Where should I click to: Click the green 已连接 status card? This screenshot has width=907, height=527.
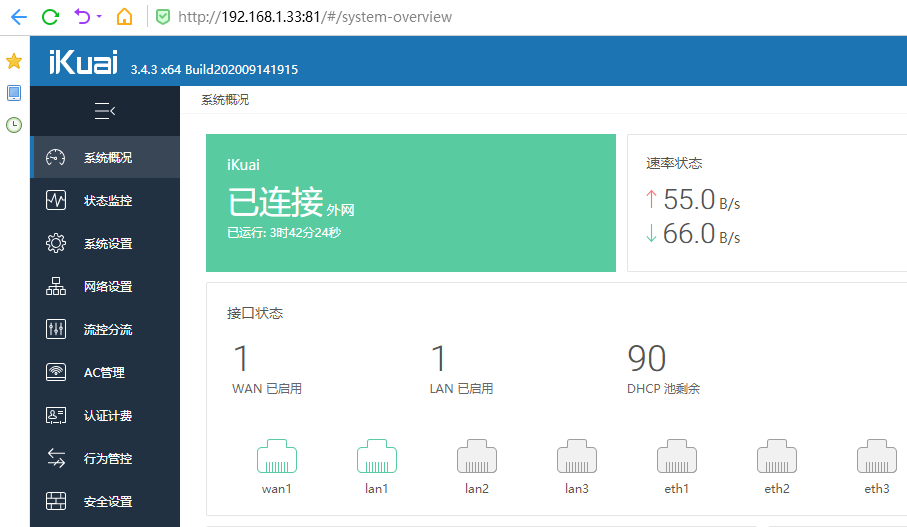pyautogui.click(x=411, y=203)
